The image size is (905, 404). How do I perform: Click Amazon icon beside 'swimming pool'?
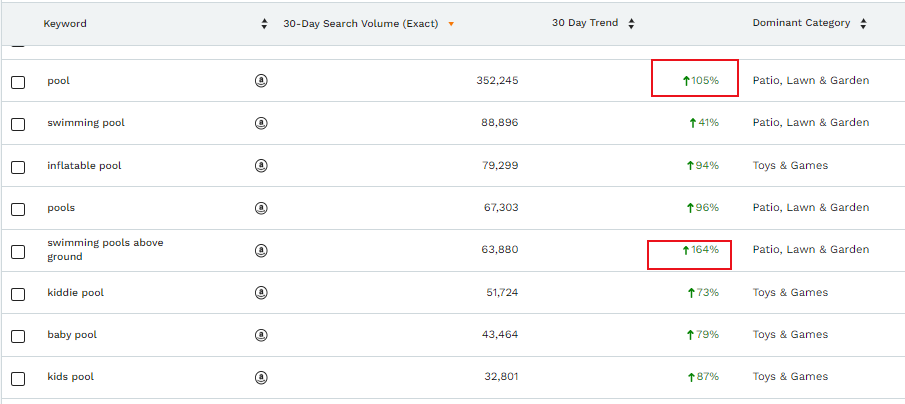[261, 123]
